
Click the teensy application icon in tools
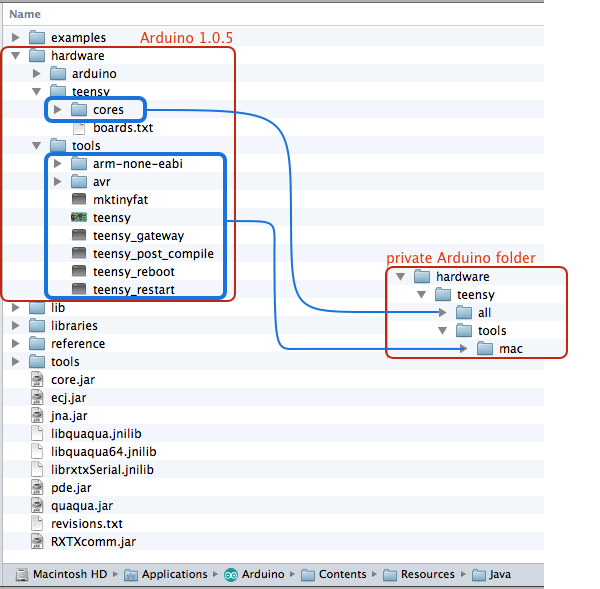[x=80, y=217]
